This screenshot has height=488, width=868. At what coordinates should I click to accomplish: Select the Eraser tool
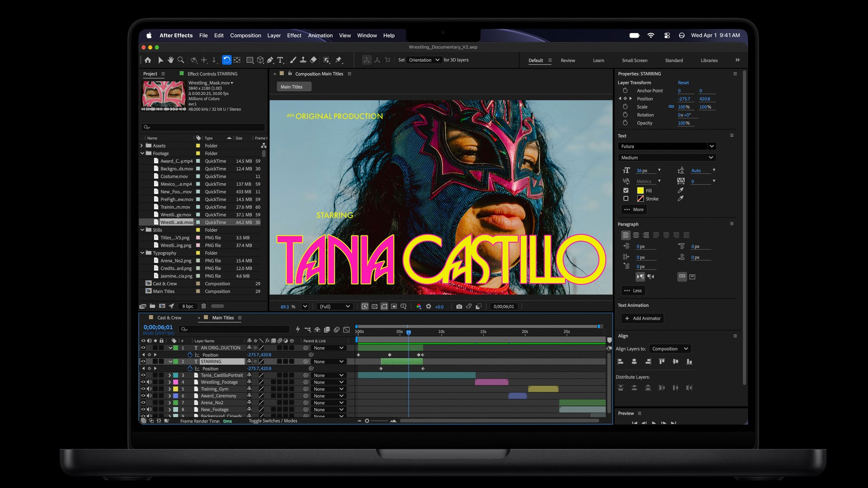tap(313, 60)
